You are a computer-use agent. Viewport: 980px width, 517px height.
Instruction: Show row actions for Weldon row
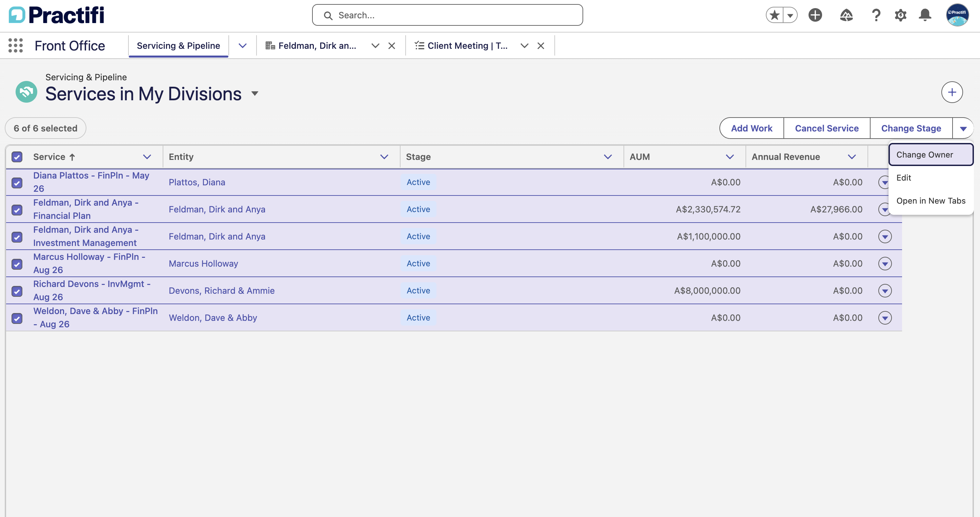[x=885, y=318]
